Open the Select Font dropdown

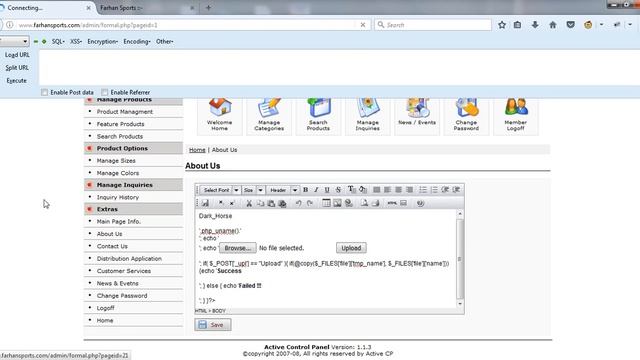pyautogui.click(x=220, y=190)
